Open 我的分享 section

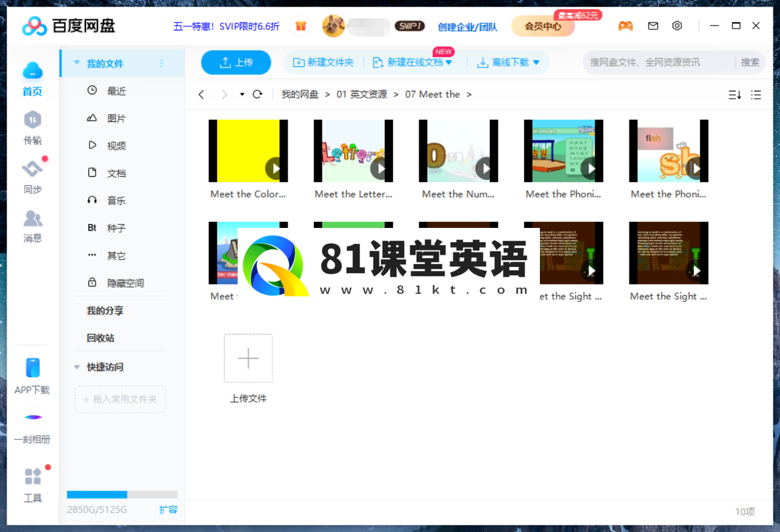tap(105, 310)
